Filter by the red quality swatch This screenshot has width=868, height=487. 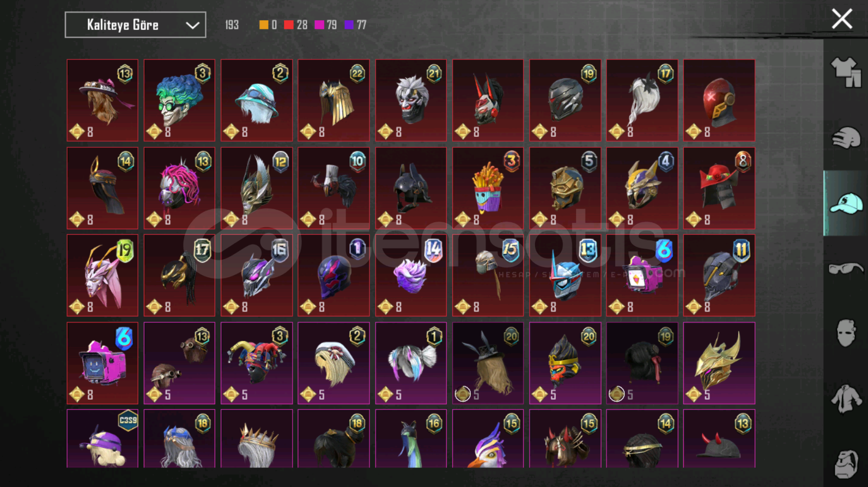coord(289,25)
